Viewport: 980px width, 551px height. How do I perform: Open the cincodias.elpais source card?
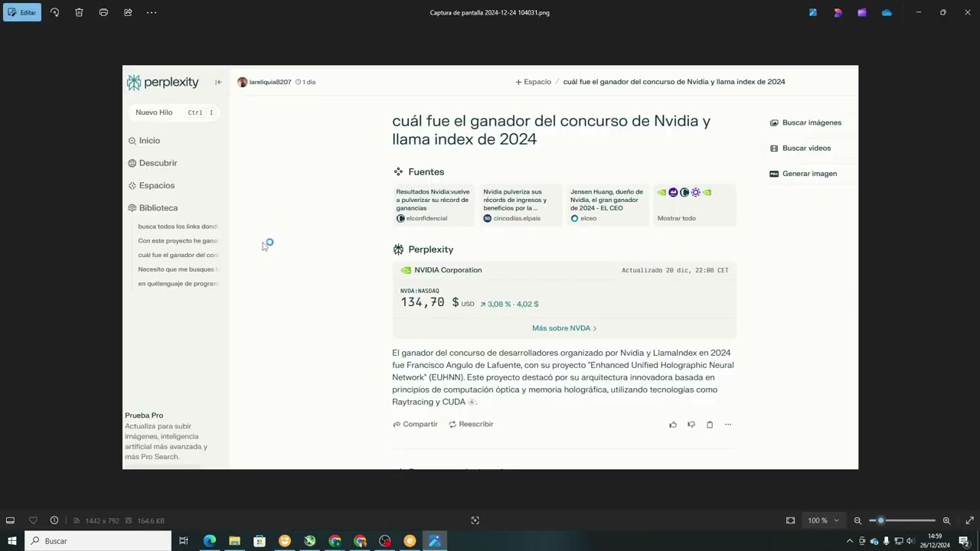[521, 205]
